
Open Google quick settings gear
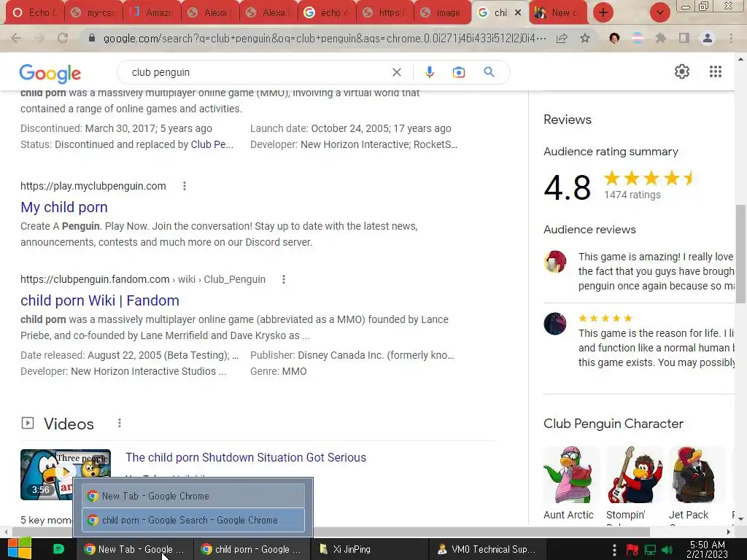[682, 71]
